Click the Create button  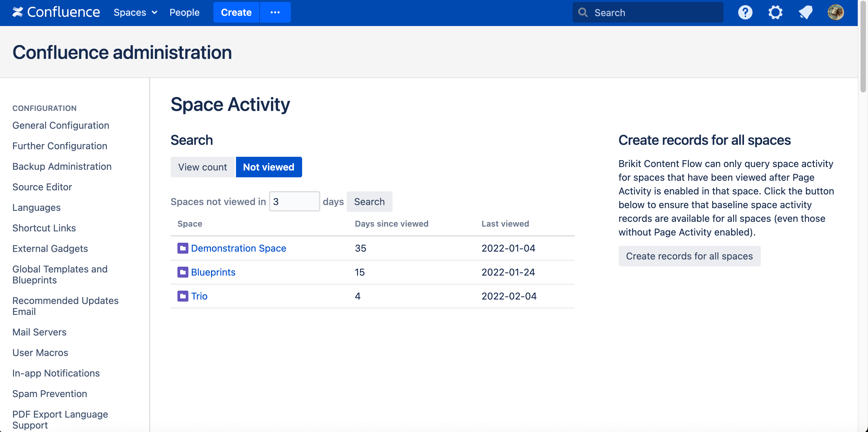tap(236, 12)
